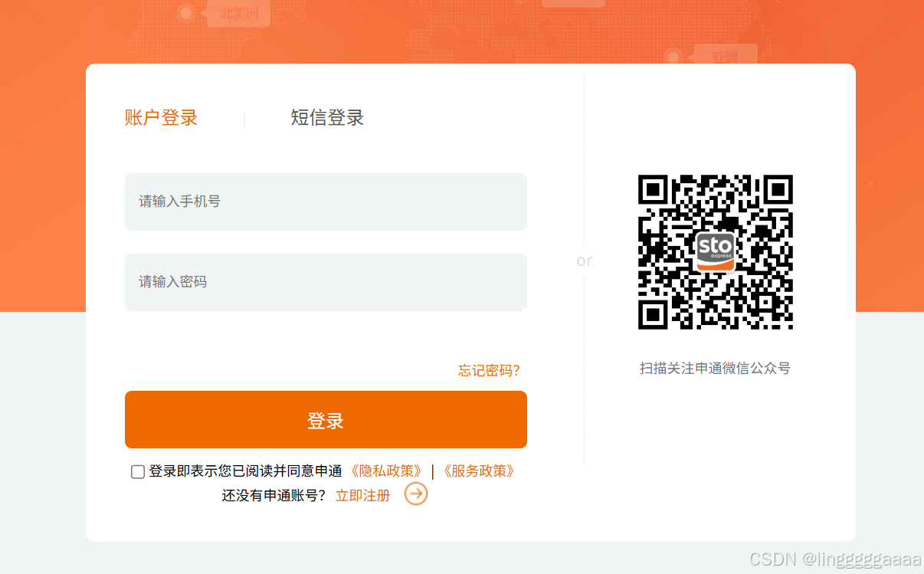Click the 扫描关注申通微信公众号 caption
This screenshot has width=924, height=574.
pos(715,369)
